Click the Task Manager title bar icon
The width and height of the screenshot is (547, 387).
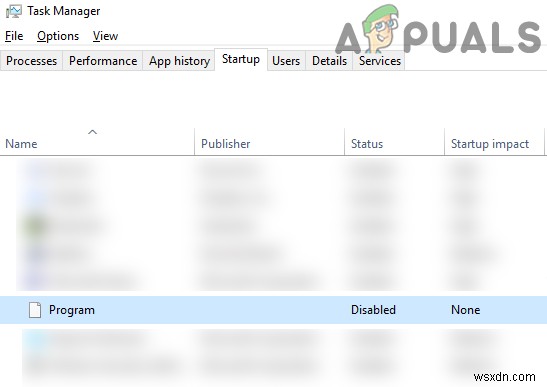point(14,11)
